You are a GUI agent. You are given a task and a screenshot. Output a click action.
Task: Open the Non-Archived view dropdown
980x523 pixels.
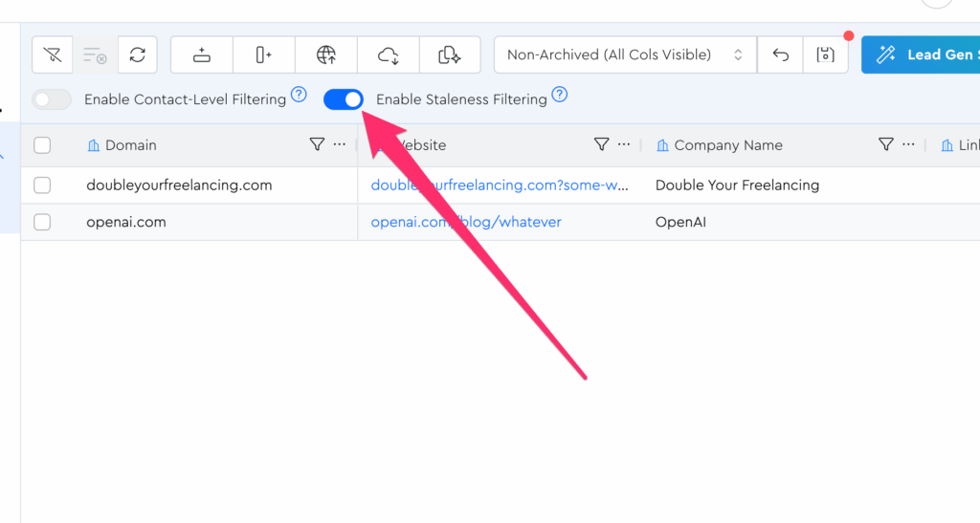click(x=625, y=54)
